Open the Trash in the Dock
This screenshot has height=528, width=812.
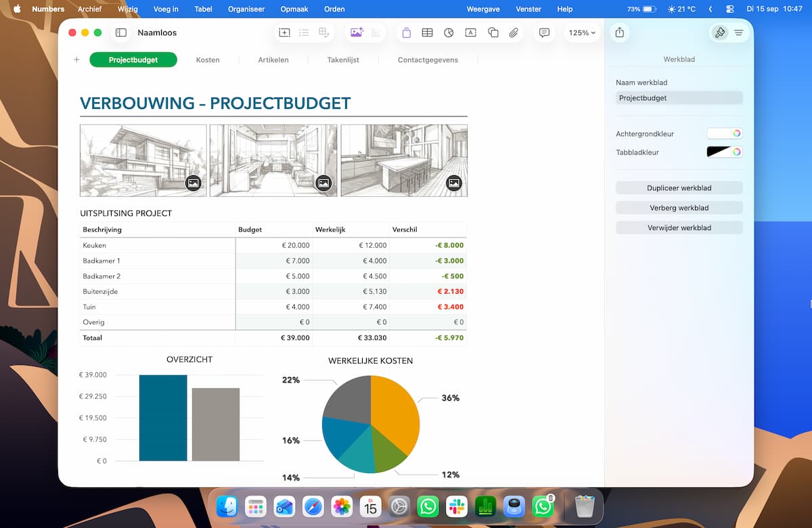point(584,506)
